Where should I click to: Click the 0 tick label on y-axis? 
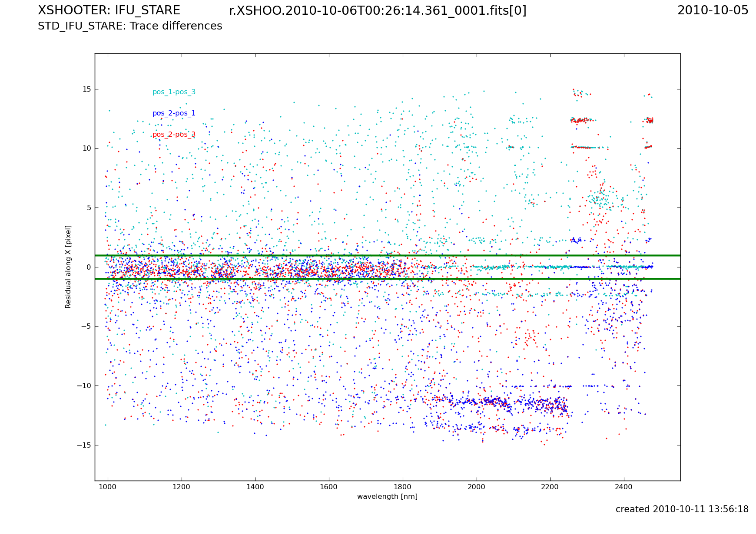pyautogui.click(x=89, y=267)
